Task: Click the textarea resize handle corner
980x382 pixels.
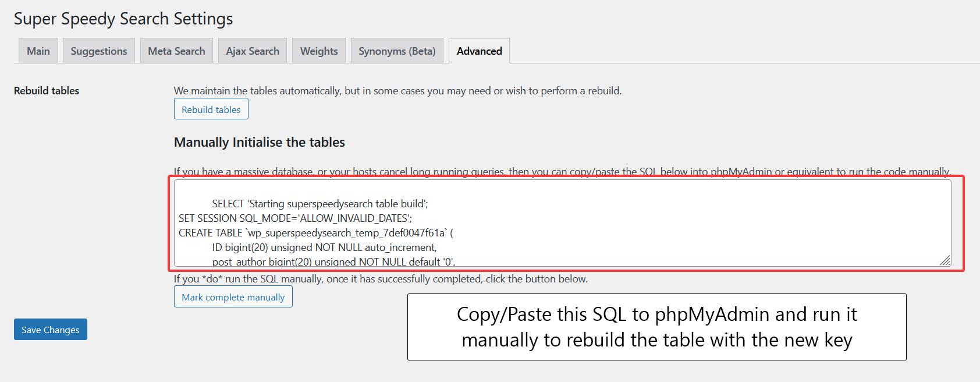Action: click(x=945, y=260)
